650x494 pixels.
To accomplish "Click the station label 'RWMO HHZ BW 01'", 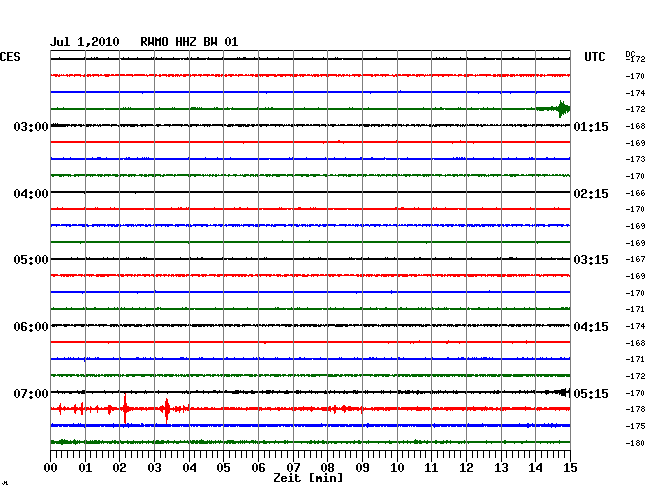I will (189, 42).
